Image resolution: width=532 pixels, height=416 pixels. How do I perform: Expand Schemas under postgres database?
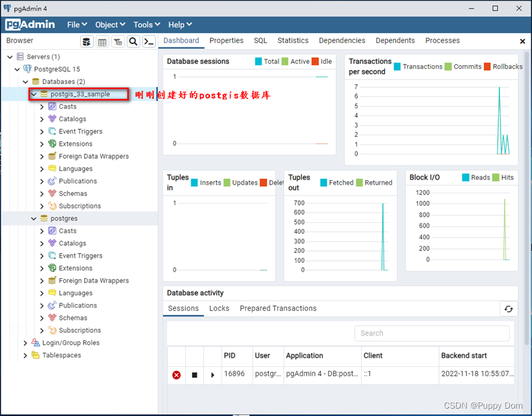[x=42, y=318]
